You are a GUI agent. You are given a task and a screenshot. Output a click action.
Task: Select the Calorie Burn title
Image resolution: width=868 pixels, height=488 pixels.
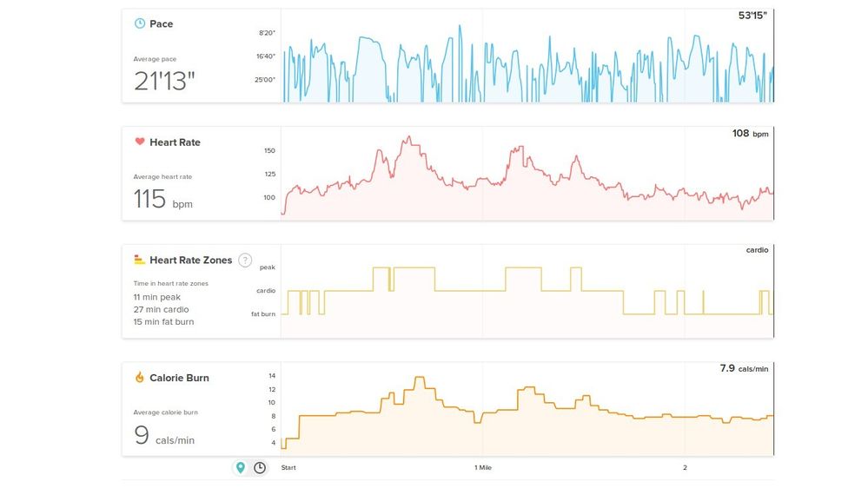(179, 378)
